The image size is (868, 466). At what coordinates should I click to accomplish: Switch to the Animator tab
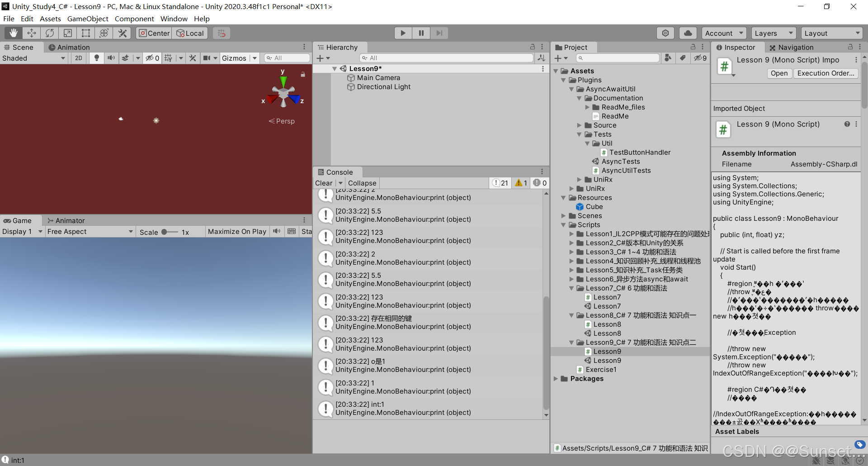pyautogui.click(x=66, y=220)
